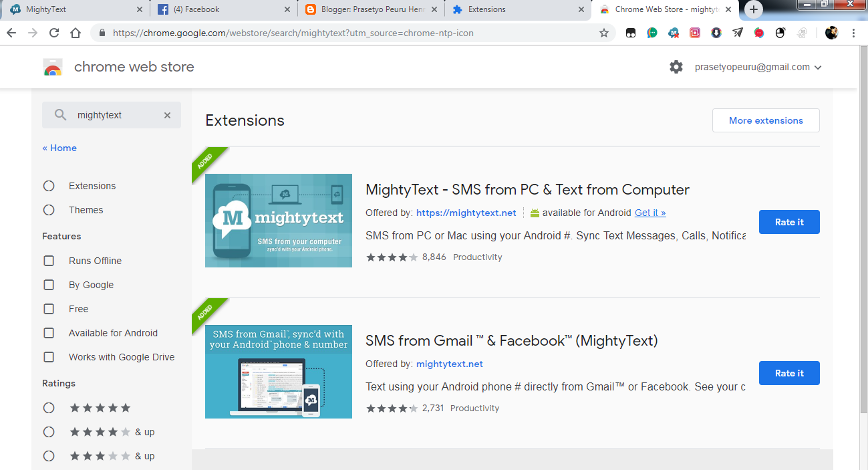
Task: Select the Extensions radio filter
Action: (49, 186)
